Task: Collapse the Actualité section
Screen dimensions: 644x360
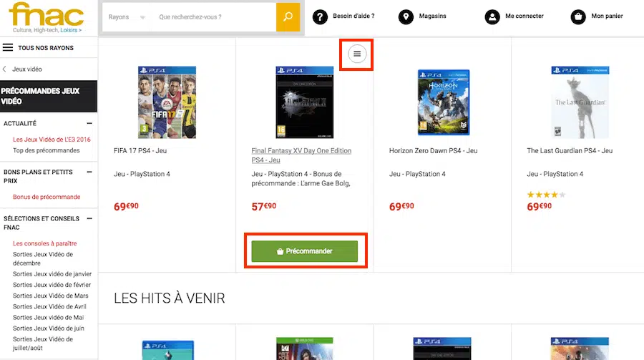Action: pyautogui.click(x=89, y=124)
